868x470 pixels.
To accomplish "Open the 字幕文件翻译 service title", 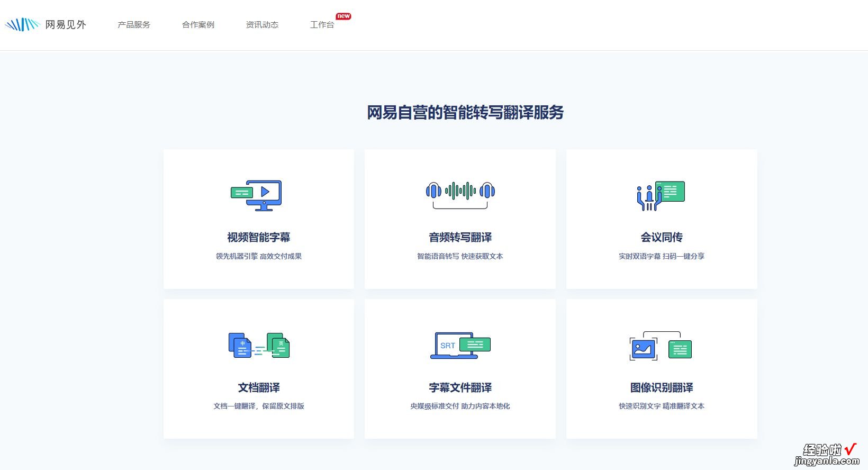I will pyautogui.click(x=460, y=387).
